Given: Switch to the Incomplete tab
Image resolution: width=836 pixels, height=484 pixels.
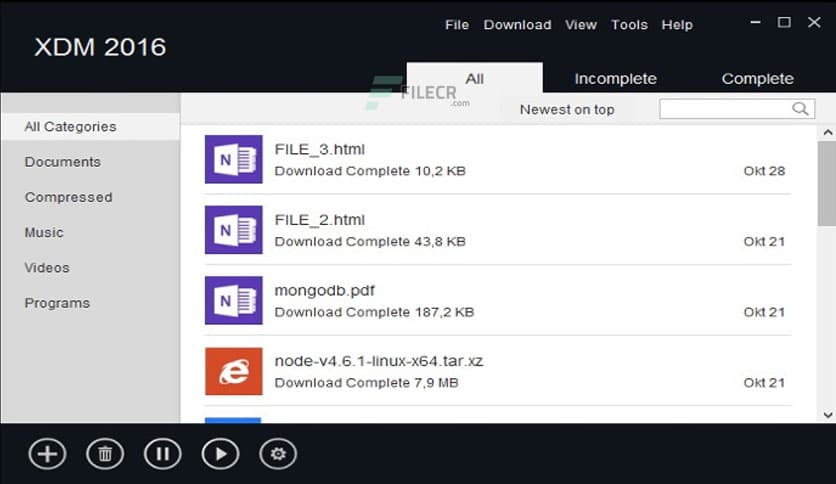Looking at the screenshot, I should (615, 78).
